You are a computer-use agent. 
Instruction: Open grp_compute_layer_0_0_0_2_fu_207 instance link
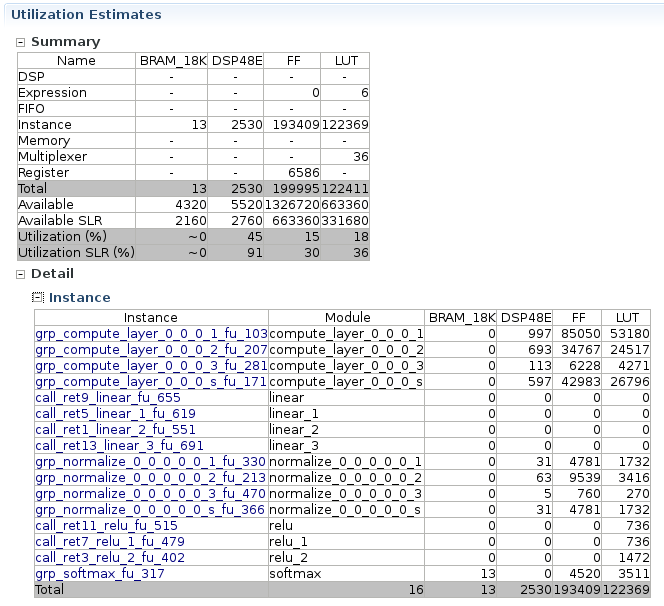click(151, 350)
